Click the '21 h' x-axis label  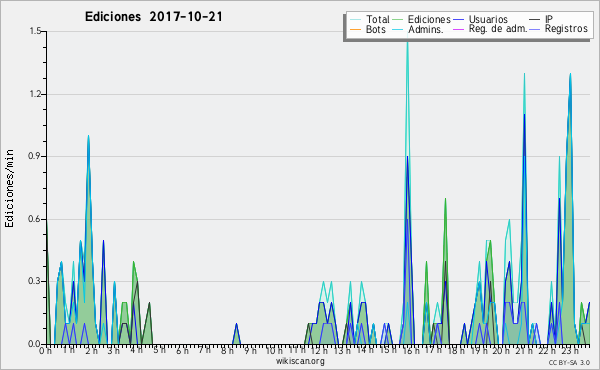524,350
